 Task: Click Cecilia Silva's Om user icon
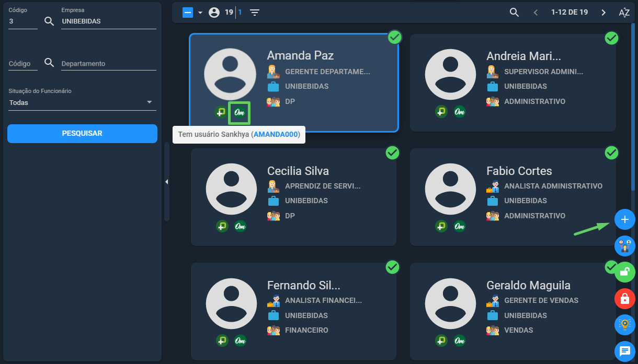(x=240, y=226)
